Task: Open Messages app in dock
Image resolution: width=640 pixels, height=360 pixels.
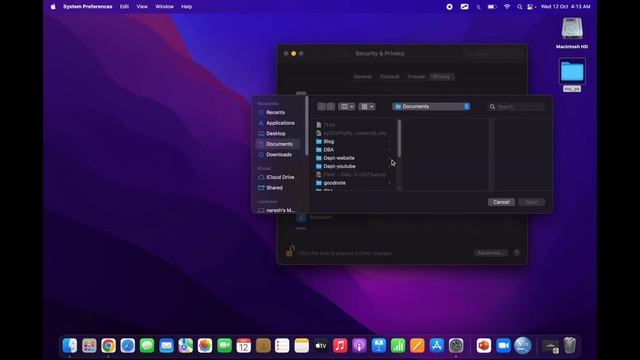Action: (147, 346)
